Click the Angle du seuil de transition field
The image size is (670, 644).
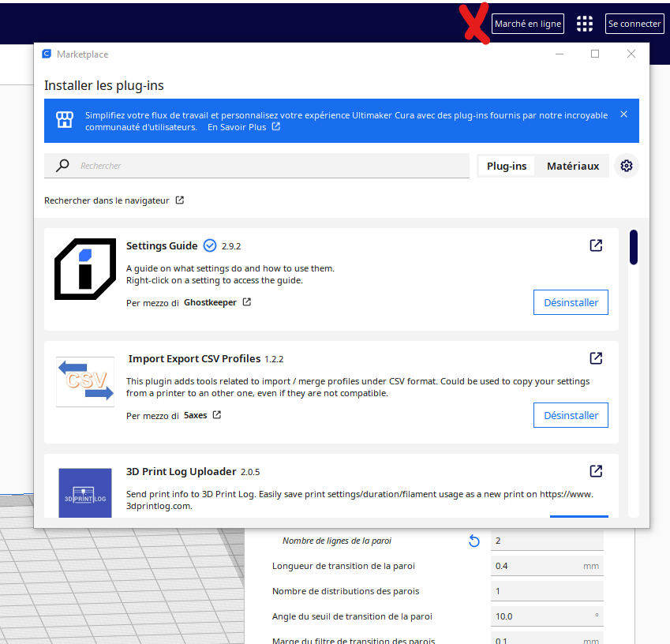[547, 616]
